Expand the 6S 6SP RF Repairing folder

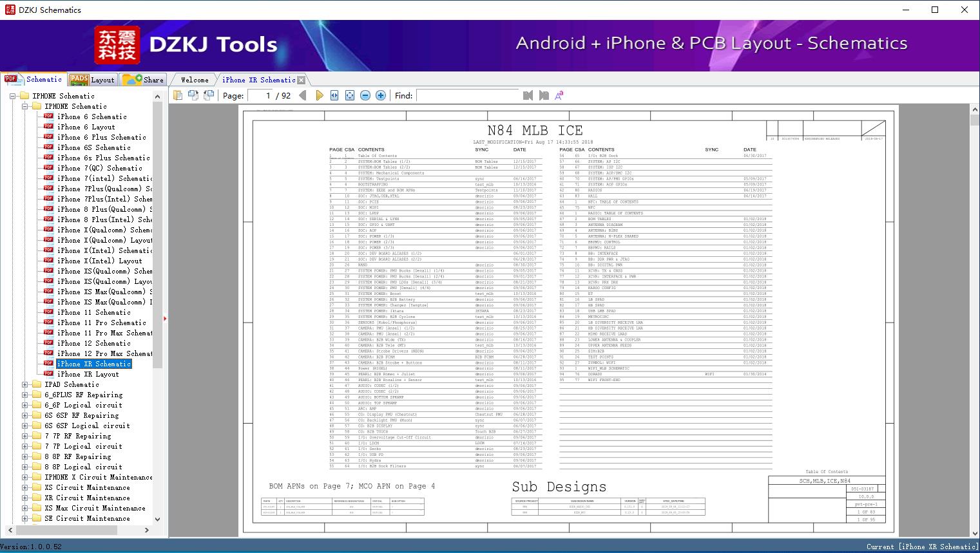coord(25,415)
